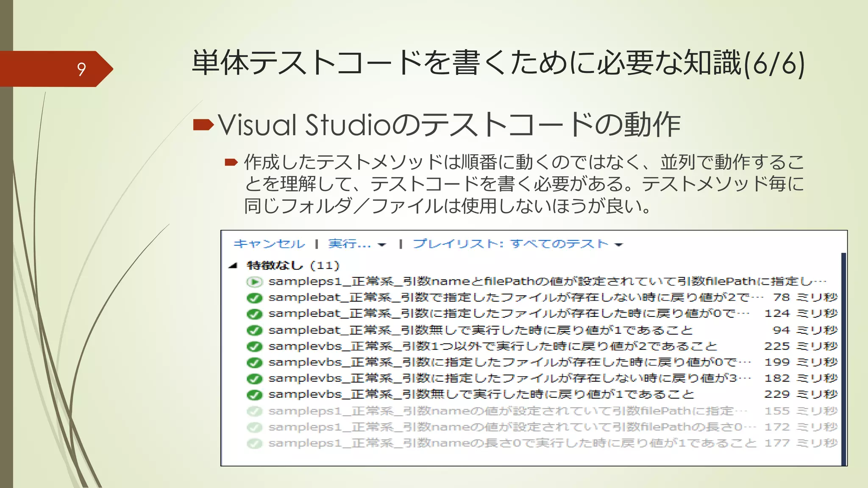Screen dimensions: 868x488
Task: Select test samplebat ファイルが存在した時に戻り値が0で
Action: click(509, 313)
